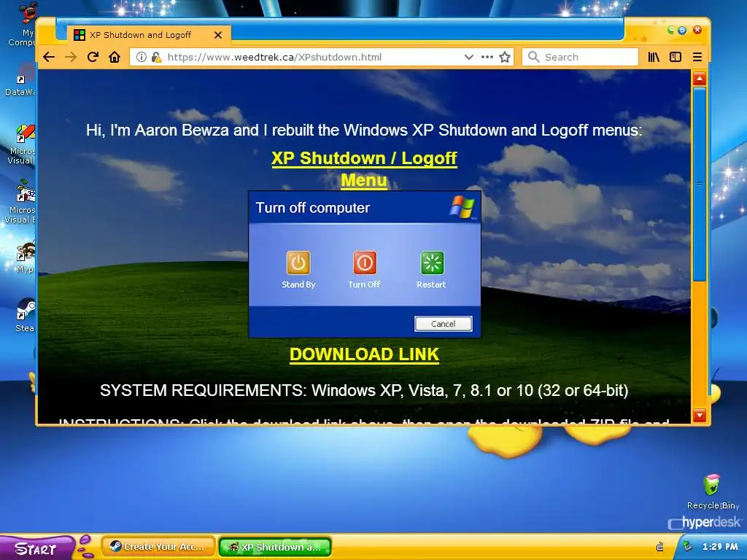Click the blue vertical scrollbar thumb
747x560 pixels.
pos(700,184)
